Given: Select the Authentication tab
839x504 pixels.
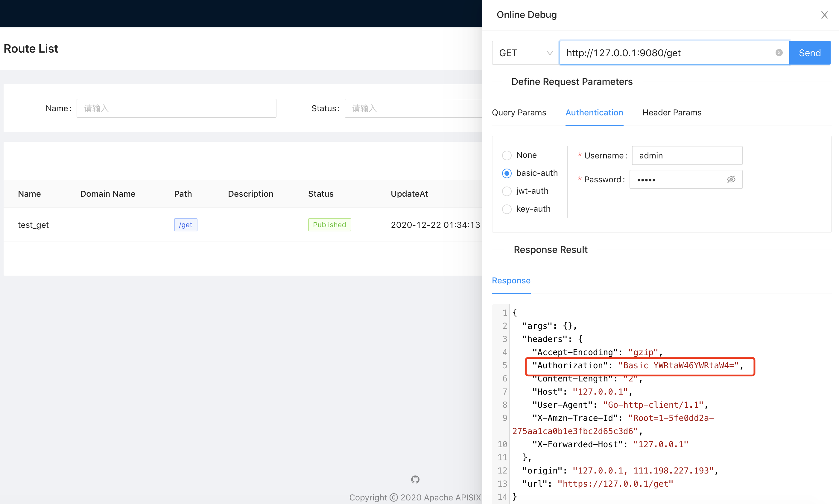Looking at the screenshot, I should 594,112.
